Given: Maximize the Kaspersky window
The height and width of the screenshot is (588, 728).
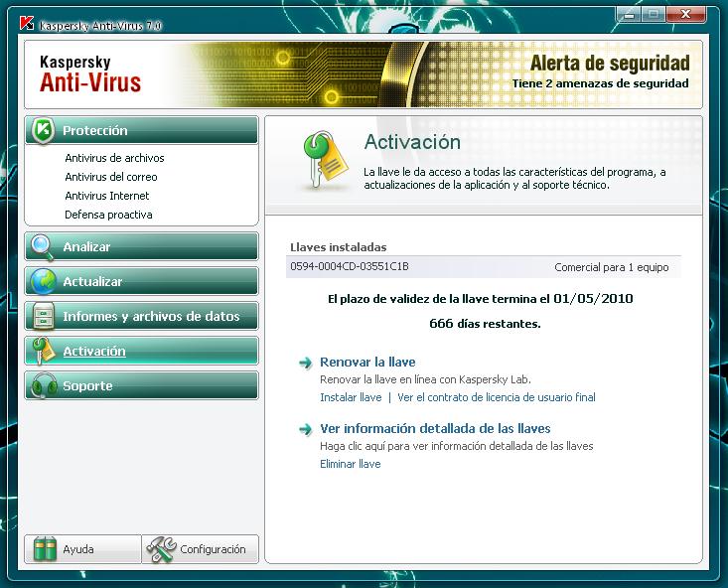Looking at the screenshot, I should click(x=654, y=14).
